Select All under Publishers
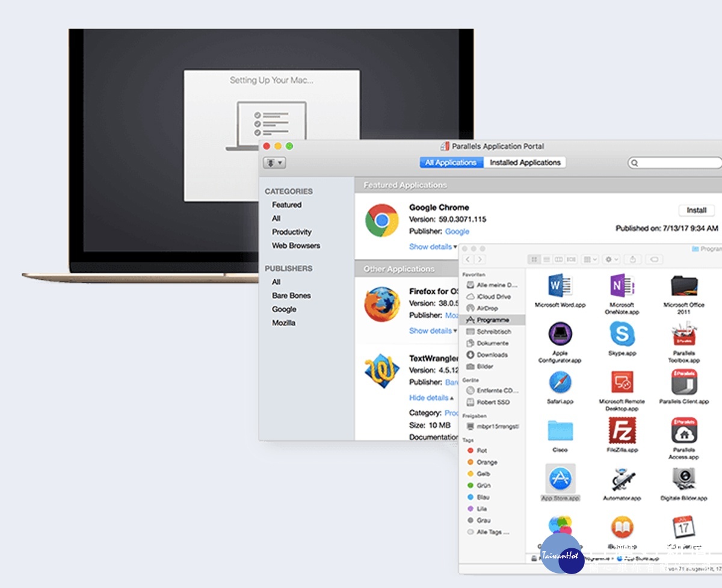Viewport: 722px width, 588px height. pos(276,282)
